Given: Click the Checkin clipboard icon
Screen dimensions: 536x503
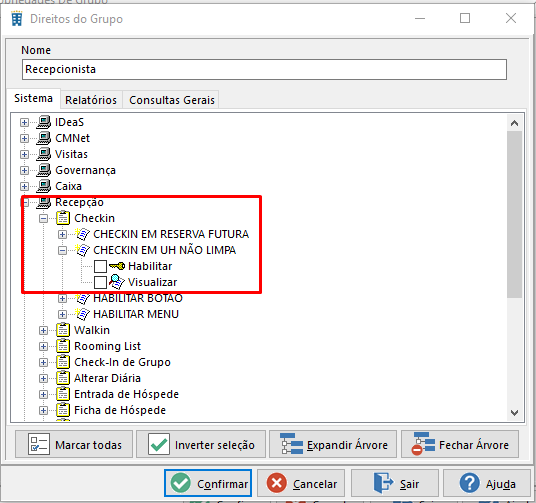Looking at the screenshot, I should (63, 218).
